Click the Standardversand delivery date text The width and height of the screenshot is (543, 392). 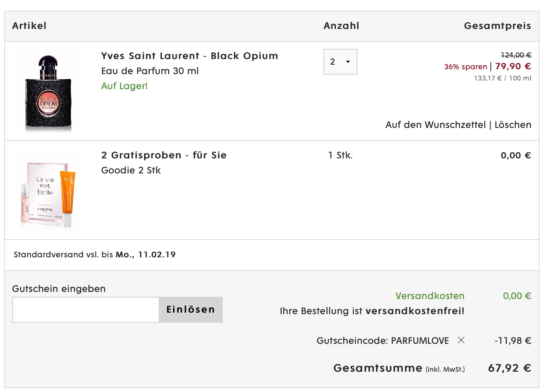pos(94,255)
